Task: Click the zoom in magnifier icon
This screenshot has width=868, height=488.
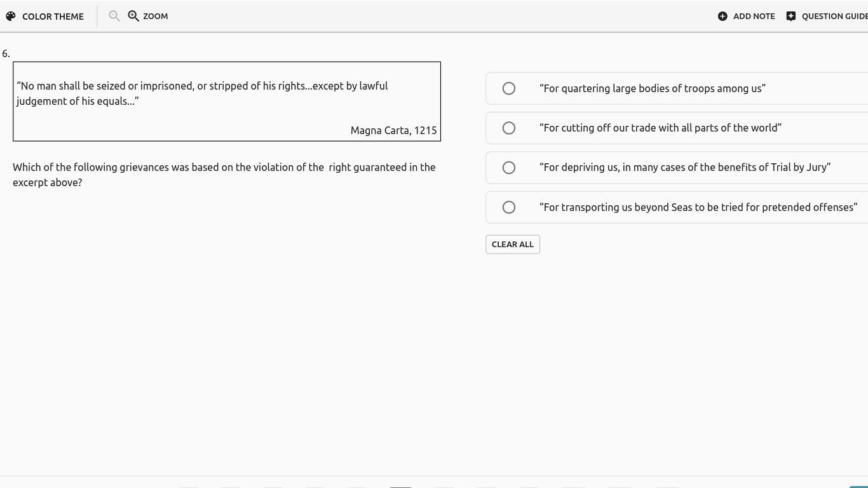Action: 133,16
